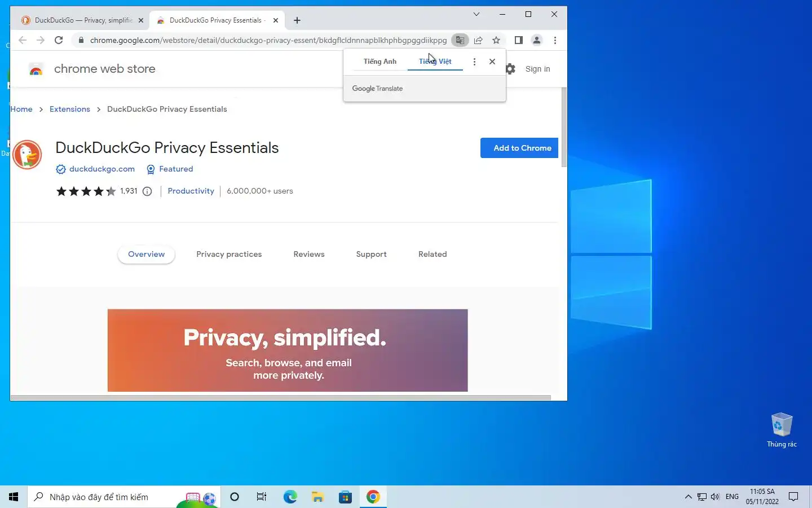Click the address bar URL

tap(268, 40)
